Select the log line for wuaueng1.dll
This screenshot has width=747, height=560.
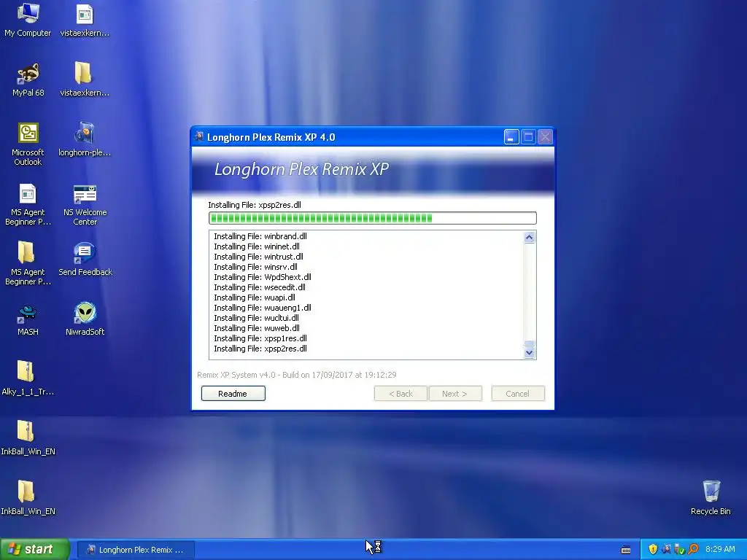pyautogui.click(x=263, y=308)
